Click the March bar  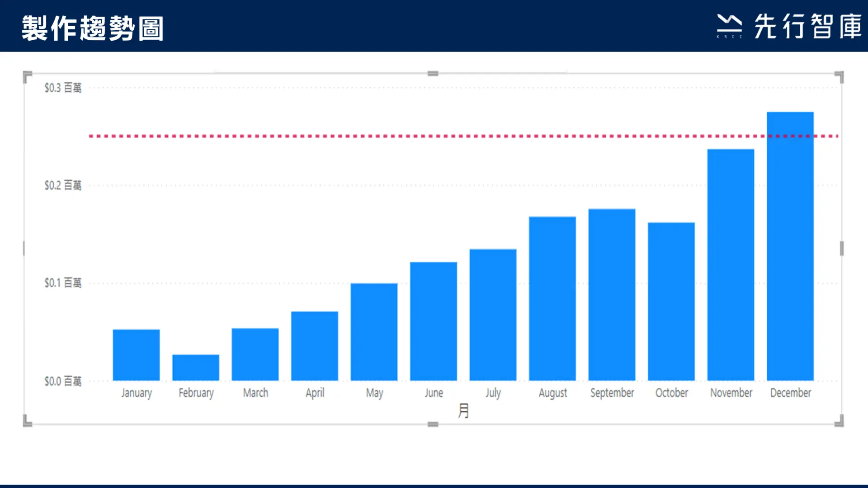click(255, 355)
